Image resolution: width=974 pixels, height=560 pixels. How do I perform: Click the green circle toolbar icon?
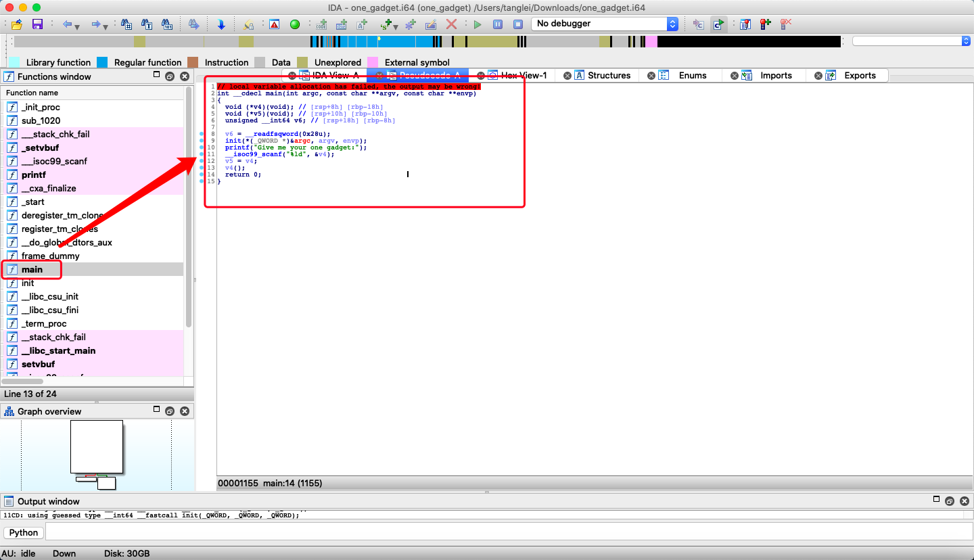click(x=295, y=24)
